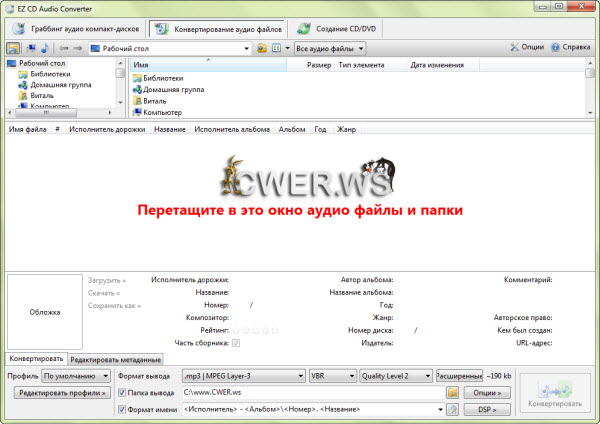Click the output folder path field
This screenshot has height=424, width=600.
point(312,393)
